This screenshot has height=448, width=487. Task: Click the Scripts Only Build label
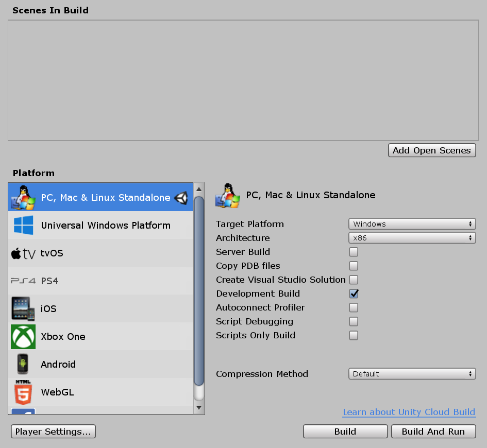256,335
